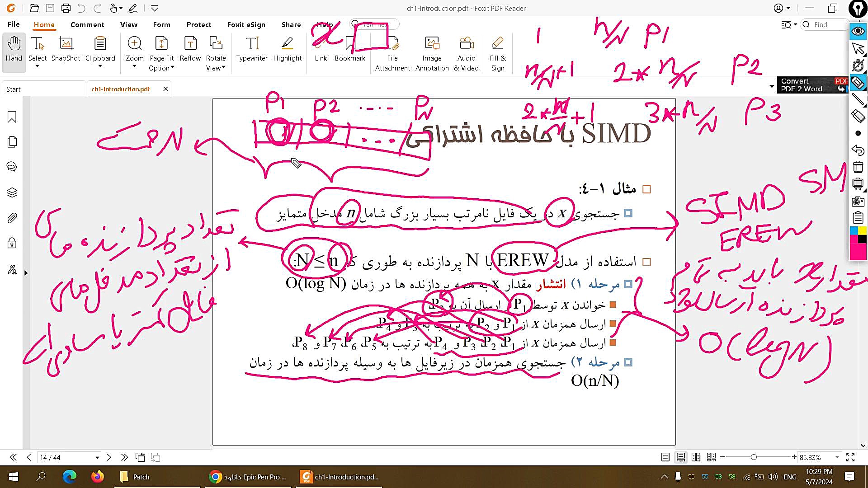Click the Reflow icon in the ribbon

click(190, 43)
